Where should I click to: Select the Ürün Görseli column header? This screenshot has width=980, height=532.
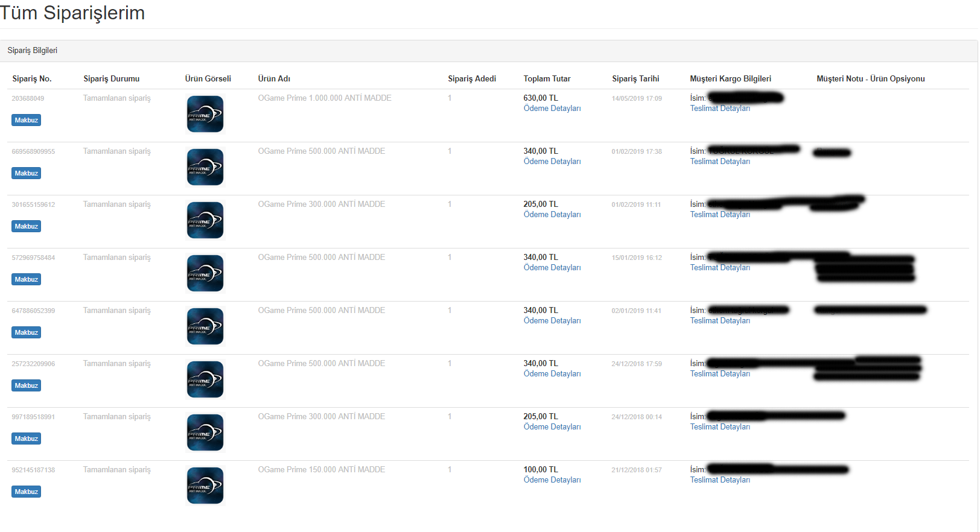click(208, 79)
